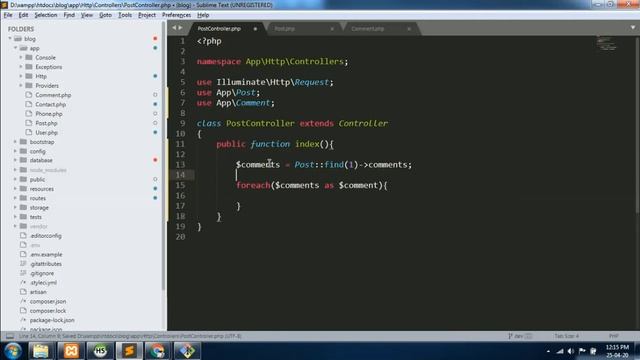Open the Preferences menu
Image resolution: width=640 pixels, height=360 pixels.
pyautogui.click(x=176, y=15)
